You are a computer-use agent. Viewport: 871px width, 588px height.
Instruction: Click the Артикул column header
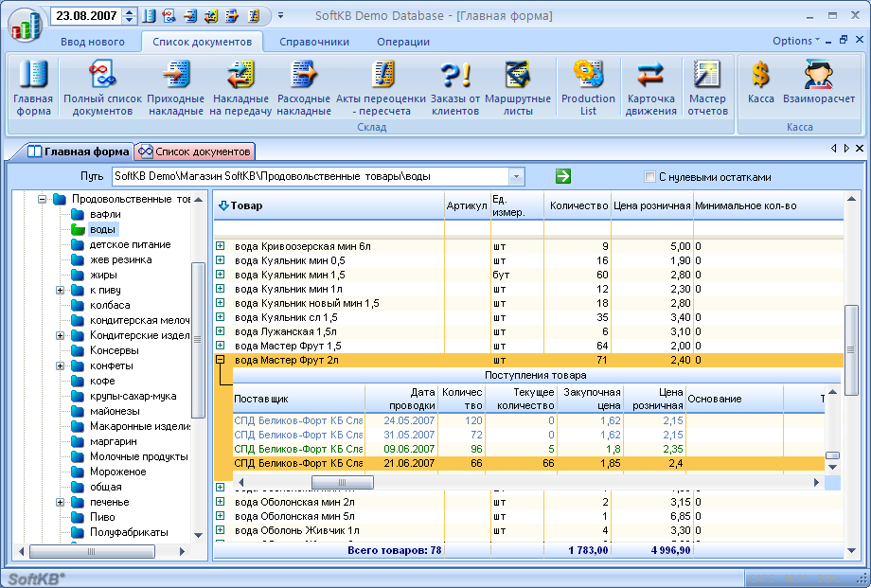[x=467, y=205]
